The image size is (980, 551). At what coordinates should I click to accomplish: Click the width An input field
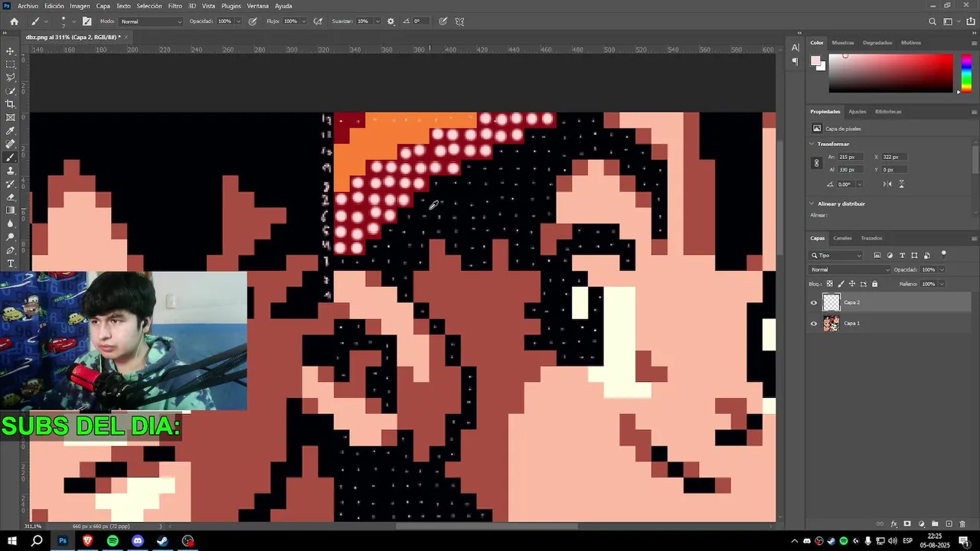[x=851, y=157]
